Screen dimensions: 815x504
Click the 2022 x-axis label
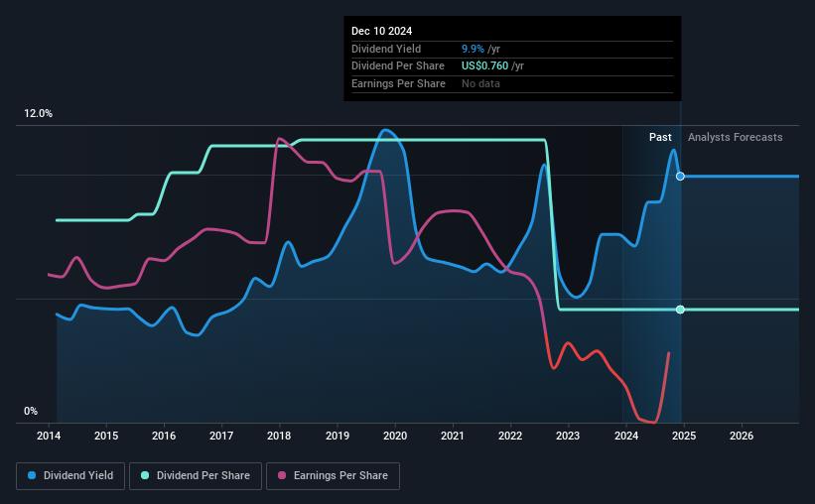(510, 436)
